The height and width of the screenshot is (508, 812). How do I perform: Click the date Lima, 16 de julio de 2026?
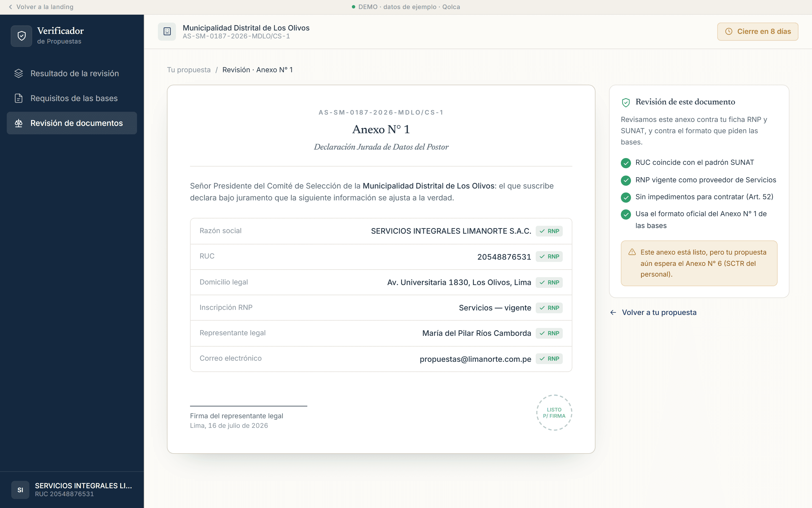tap(229, 426)
